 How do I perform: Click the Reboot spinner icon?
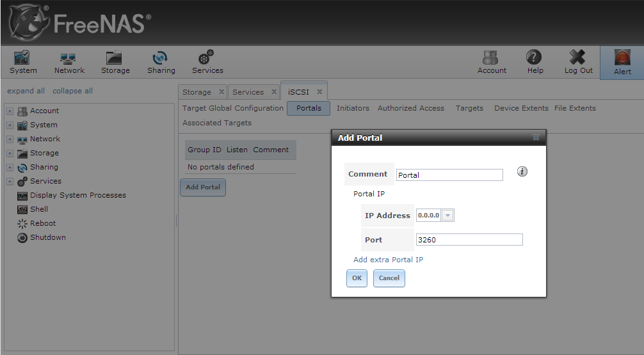coord(22,224)
